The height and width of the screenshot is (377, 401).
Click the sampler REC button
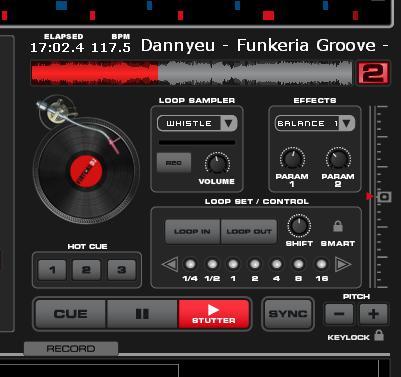point(174,163)
